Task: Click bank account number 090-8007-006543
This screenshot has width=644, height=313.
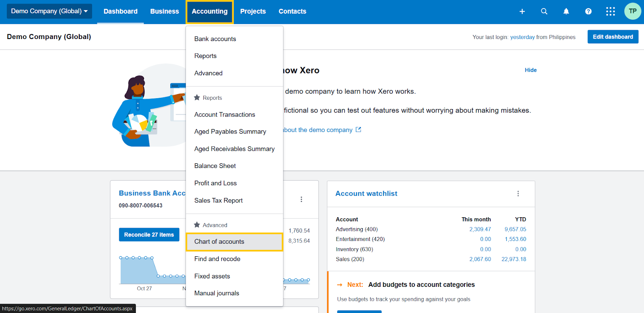Action: click(140, 206)
